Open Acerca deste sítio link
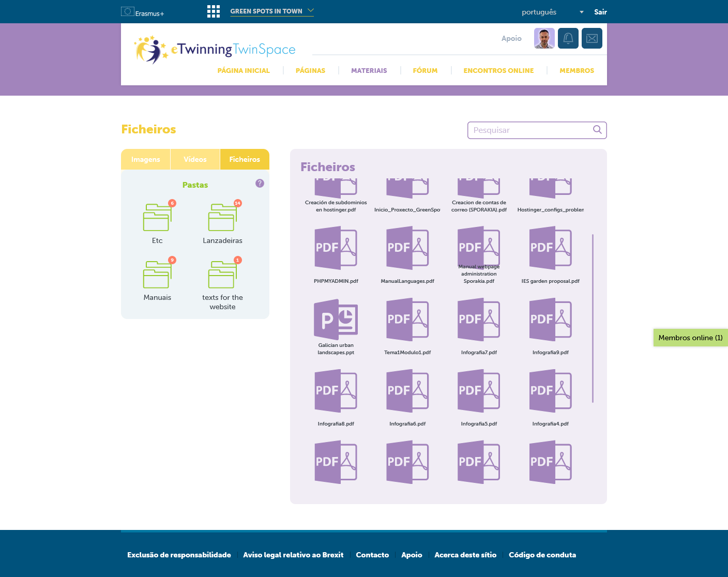The height and width of the screenshot is (577, 728). [x=465, y=555]
